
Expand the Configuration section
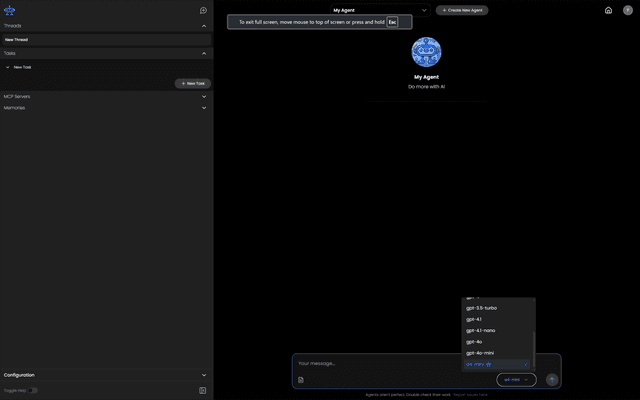coord(204,375)
